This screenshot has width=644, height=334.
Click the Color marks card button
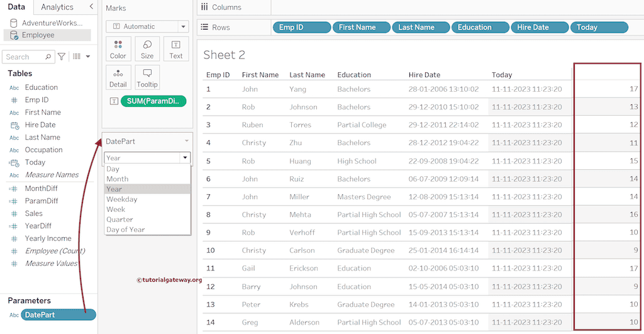tap(118, 48)
